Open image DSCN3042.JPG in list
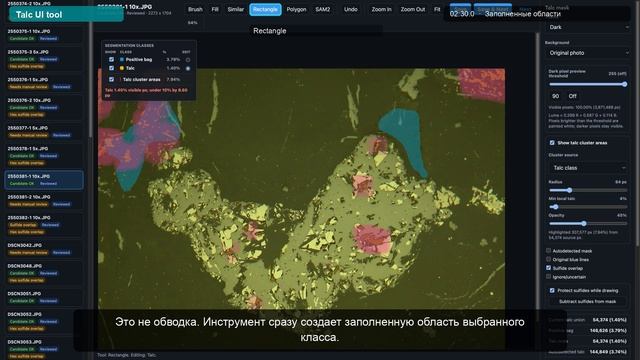This screenshot has width=640, height=360. pos(44,249)
